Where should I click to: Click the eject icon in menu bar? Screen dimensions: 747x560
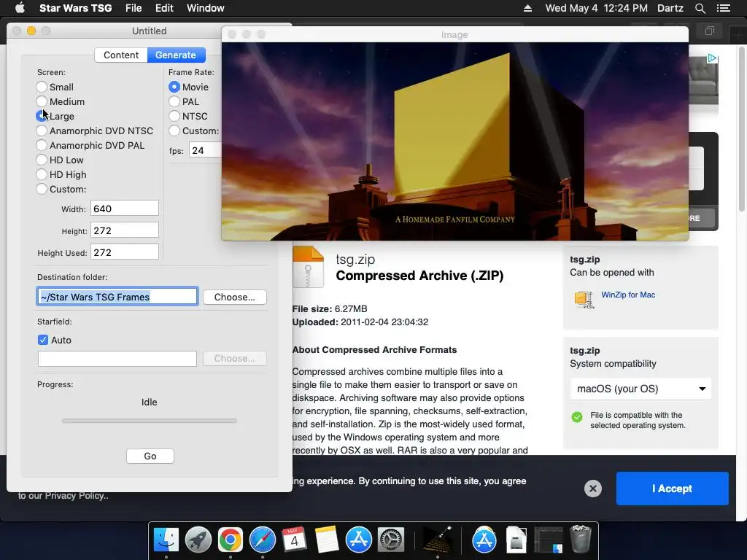coord(527,8)
